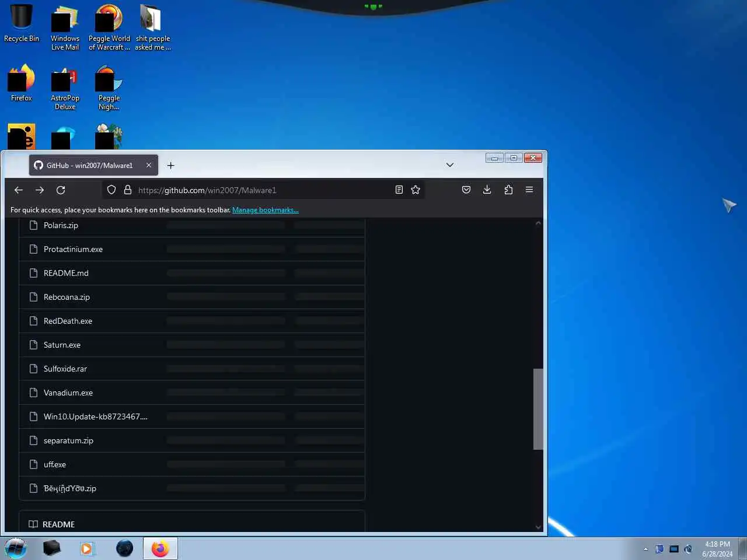This screenshot has height=560, width=747.
Task: Click the scrollbar up arrow
Action: pyautogui.click(x=538, y=223)
